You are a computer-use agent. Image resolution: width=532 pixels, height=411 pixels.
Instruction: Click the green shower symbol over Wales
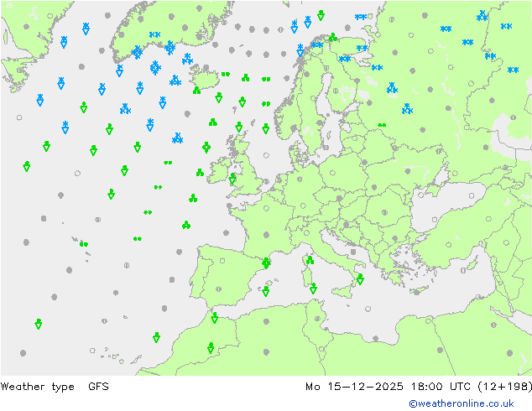coord(232,179)
